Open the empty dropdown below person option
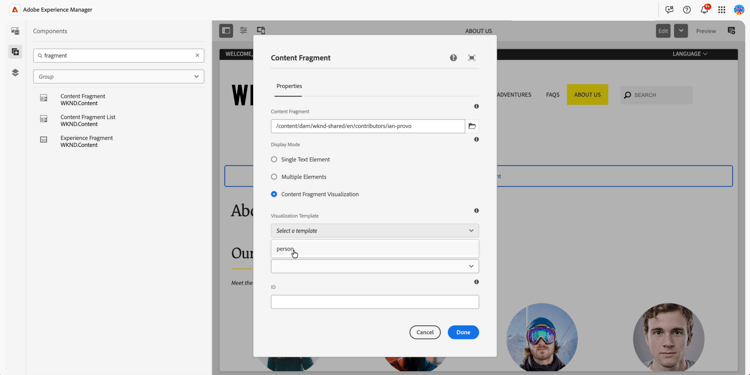 [x=375, y=266]
